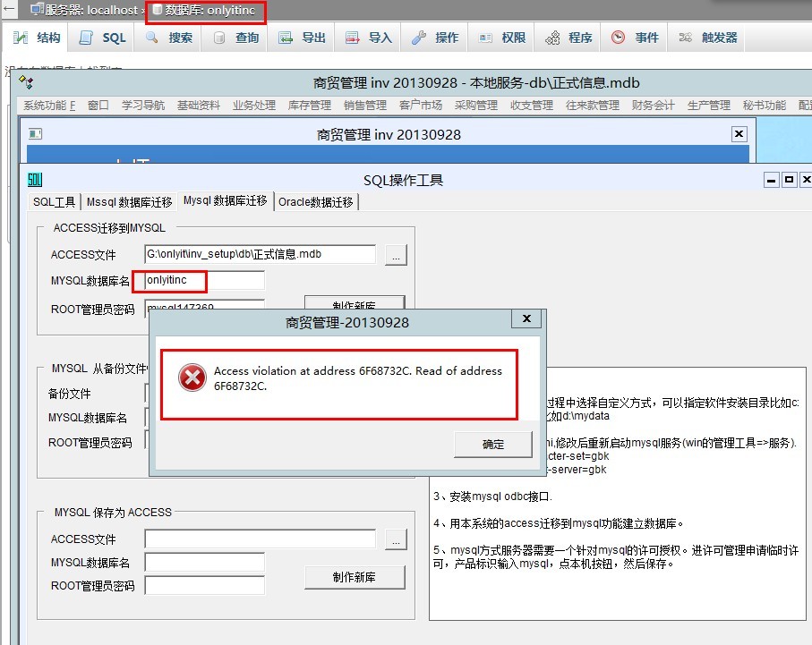The height and width of the screenshot is (645, 812).
Task: Open the 事件 (Events) clock tab
Action: pyautogui.click(x=637, y=38)
